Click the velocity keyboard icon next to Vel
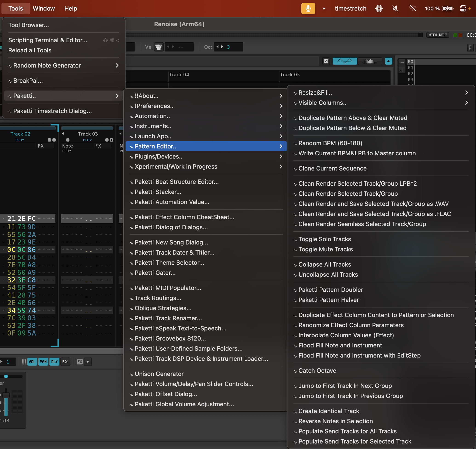Image resolution: width=476 pixels, height=449 pixels. [x=159, y=47]
